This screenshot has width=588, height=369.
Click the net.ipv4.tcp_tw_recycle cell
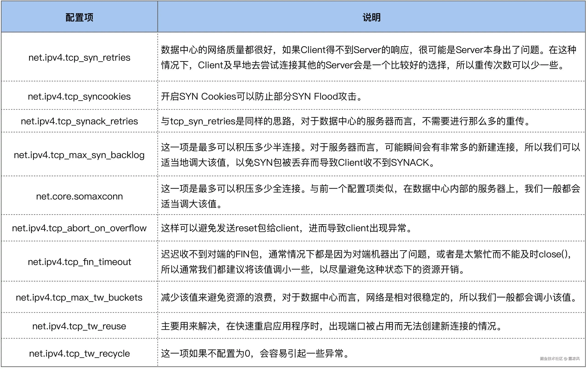[x=79, y=354]
